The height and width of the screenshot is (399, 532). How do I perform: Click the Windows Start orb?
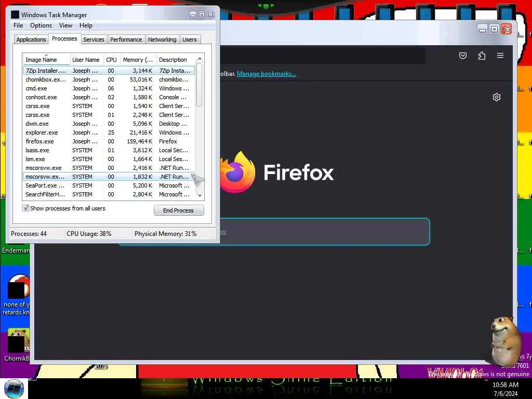pos(14,389)
